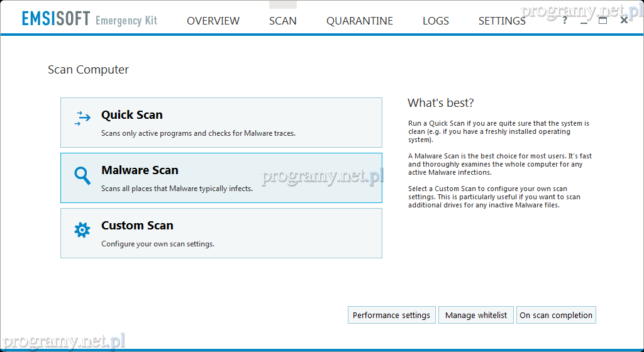This screenshot has height=352, width=644.
Task: Open the On scan completion options
Action: 556,315
